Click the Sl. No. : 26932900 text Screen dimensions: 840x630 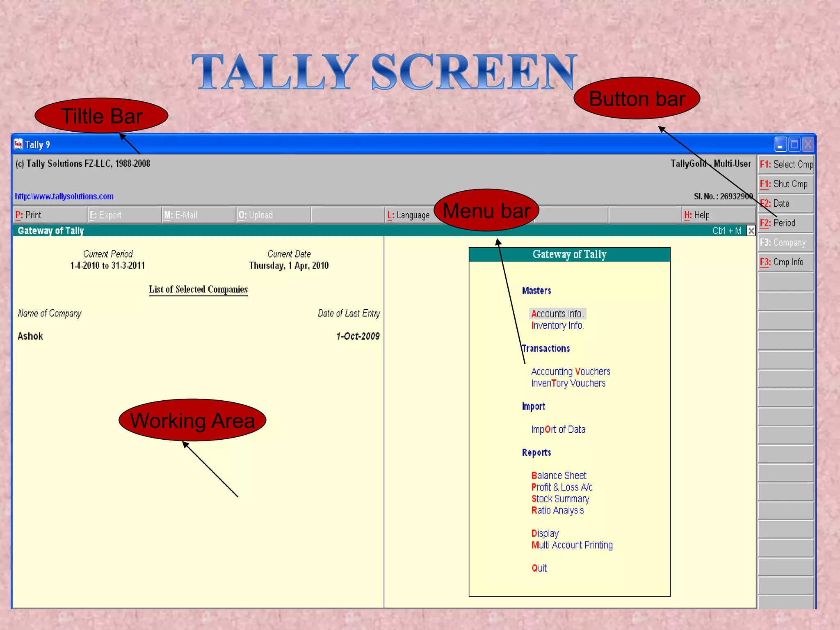point(723,196)
